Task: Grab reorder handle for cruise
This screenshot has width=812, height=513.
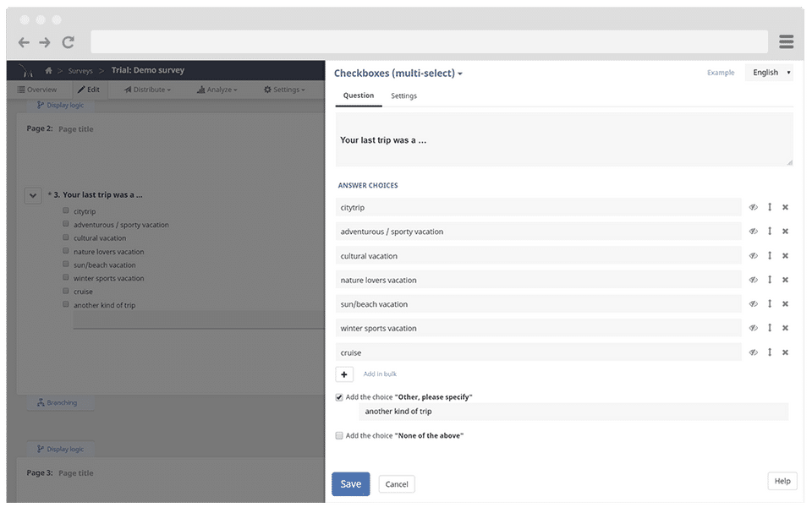Action: (x=770, y=352)
